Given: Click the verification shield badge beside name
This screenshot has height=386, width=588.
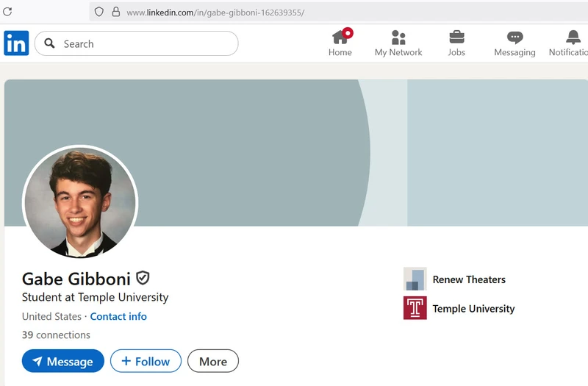Looking at the screenshot, I should (x=143, y=278).
